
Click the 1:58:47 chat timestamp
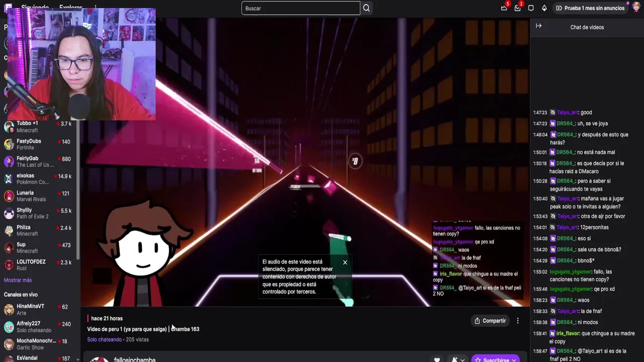[540, 351]
